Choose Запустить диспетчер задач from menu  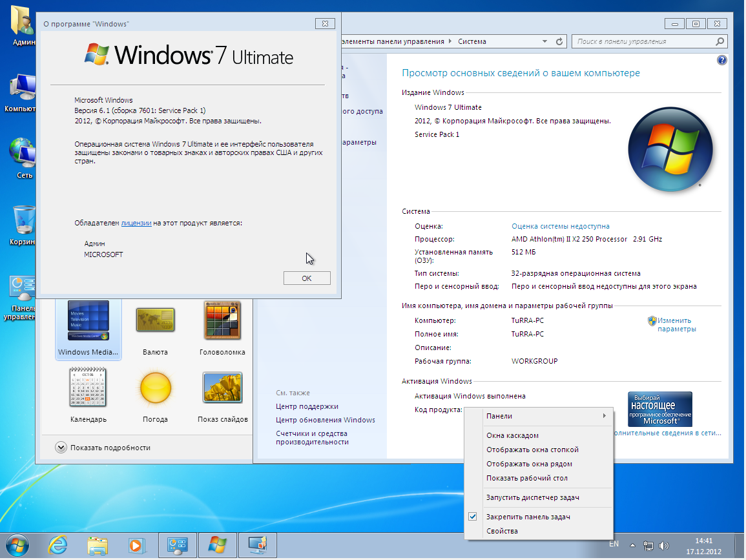(532, 497)
